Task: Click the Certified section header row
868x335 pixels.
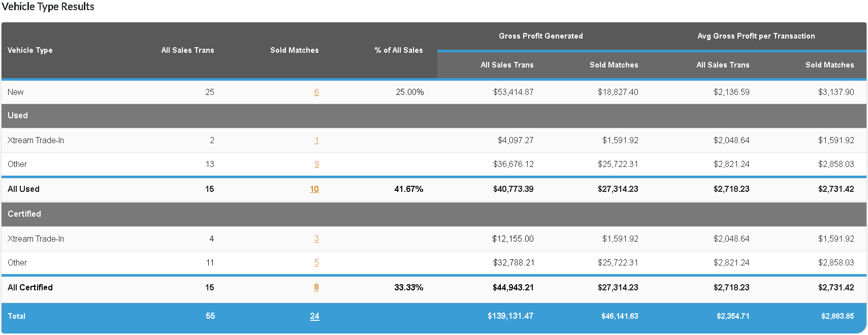Action: click(x=24, y=214)
